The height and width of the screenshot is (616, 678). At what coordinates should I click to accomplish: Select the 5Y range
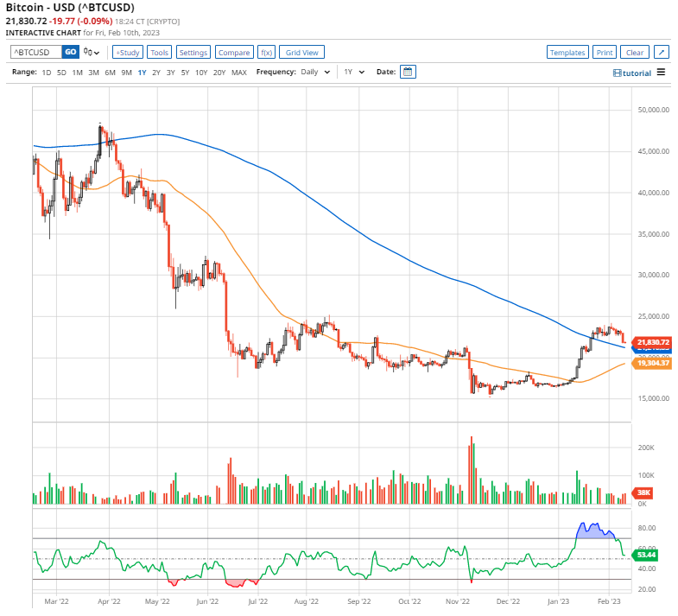[185, 73]
